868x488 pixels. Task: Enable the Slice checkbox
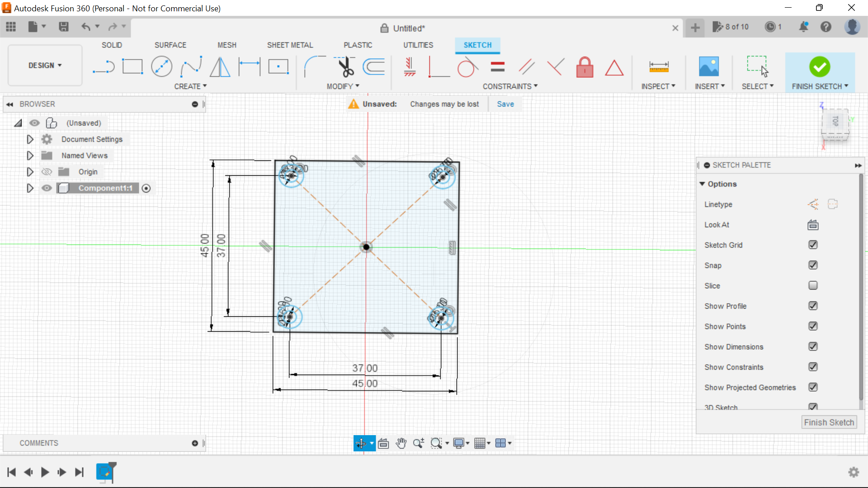click(813, 286)
